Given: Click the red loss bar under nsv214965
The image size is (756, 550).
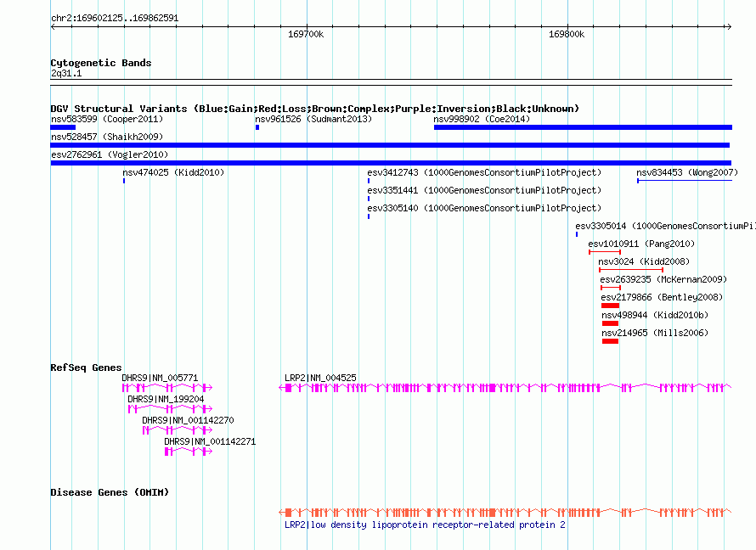Looking at the screenshot, I should pyautogui.click(x=610, y=341).
